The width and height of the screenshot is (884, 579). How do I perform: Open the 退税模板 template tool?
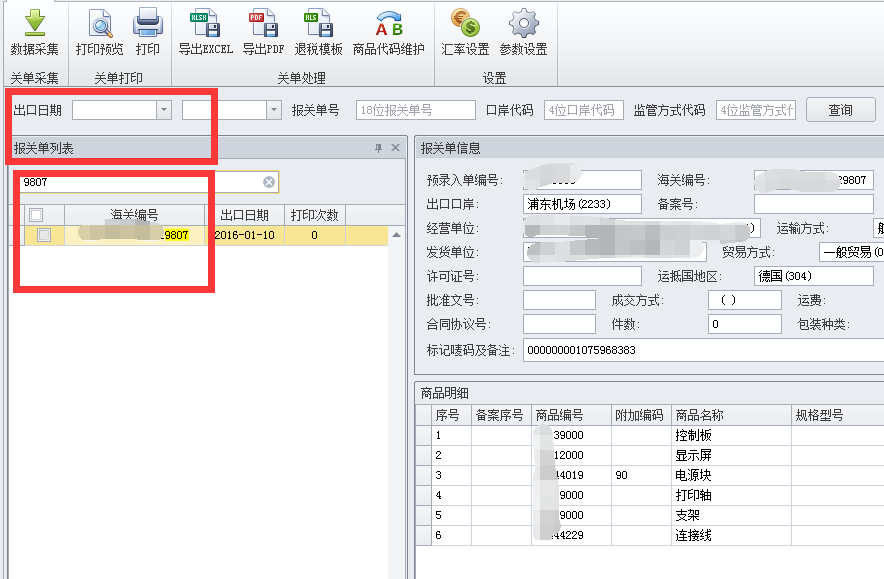click(x=319, y=32)
